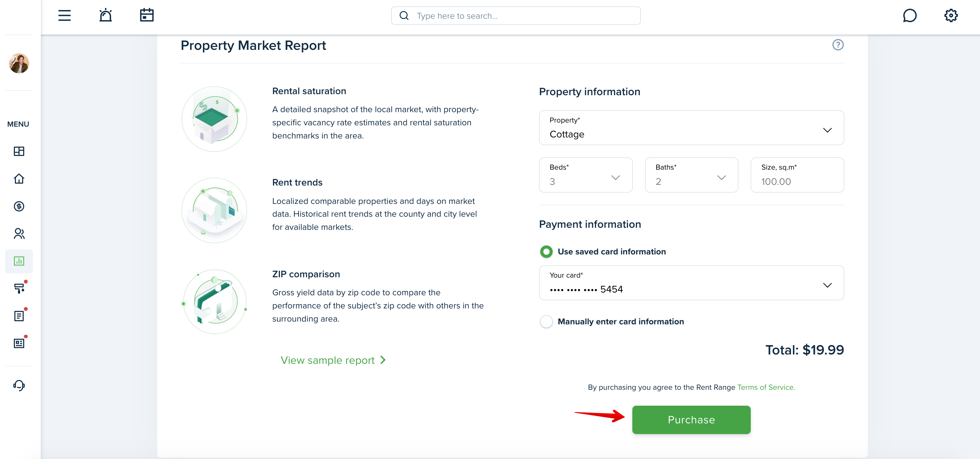980x459 pixels.
Task: Click the Rent trends heading
Action: click(x=297, y=182)
